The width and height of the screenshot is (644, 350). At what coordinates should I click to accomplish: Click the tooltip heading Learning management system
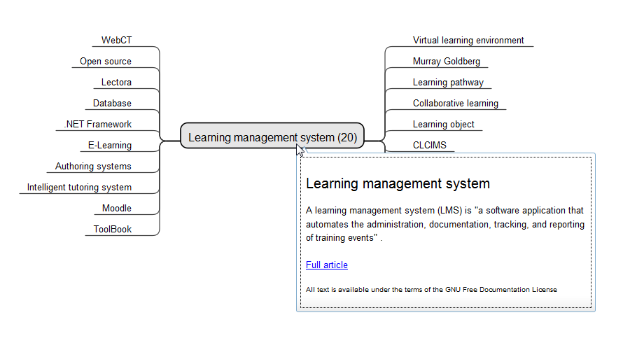point(398,183)
